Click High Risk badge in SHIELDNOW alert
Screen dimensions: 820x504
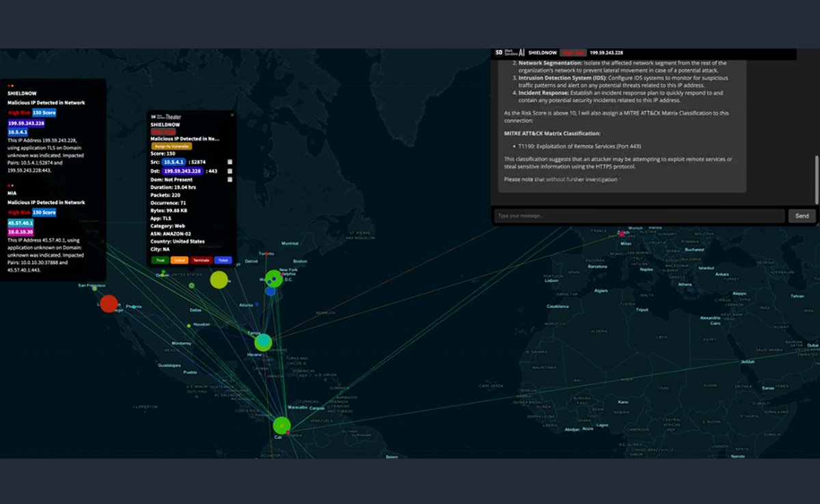pos(19,112)
